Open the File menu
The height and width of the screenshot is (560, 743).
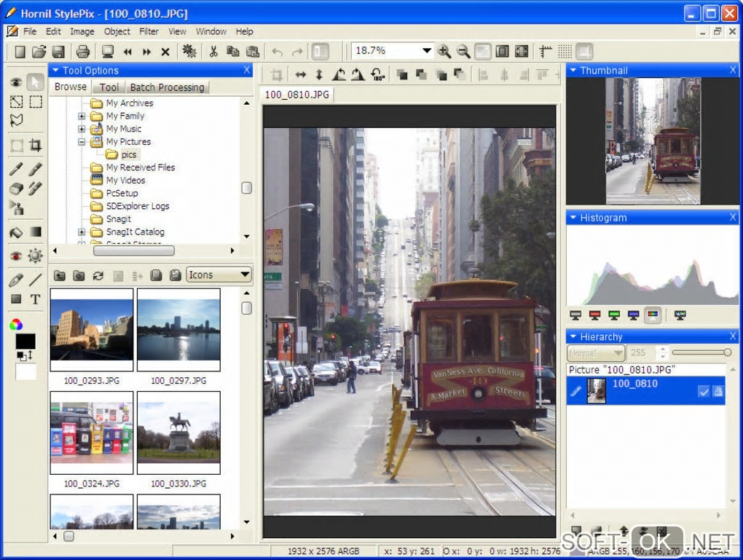[x=29, y=31]
